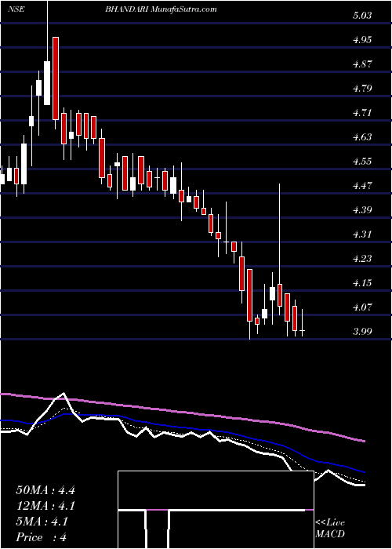The image size is (392, 549).
Task: Click the 4.31 price axis label
Action: [362, 235]
